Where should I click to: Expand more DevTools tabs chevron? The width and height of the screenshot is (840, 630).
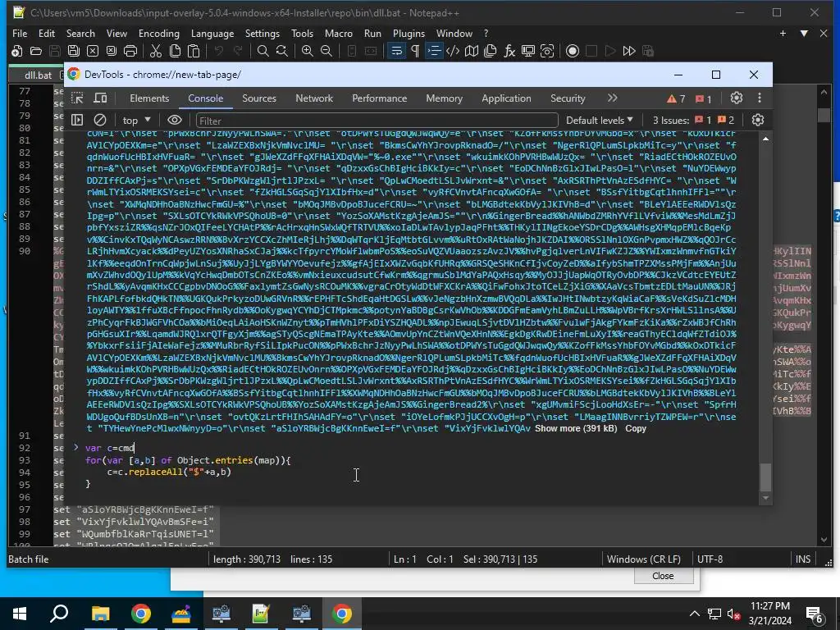[x=612, y=98]
